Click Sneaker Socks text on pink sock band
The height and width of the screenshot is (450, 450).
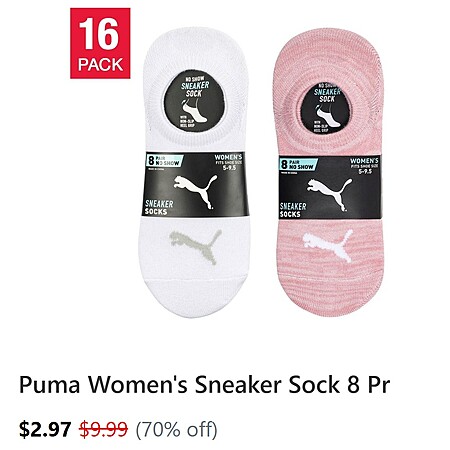coord(293,210)
